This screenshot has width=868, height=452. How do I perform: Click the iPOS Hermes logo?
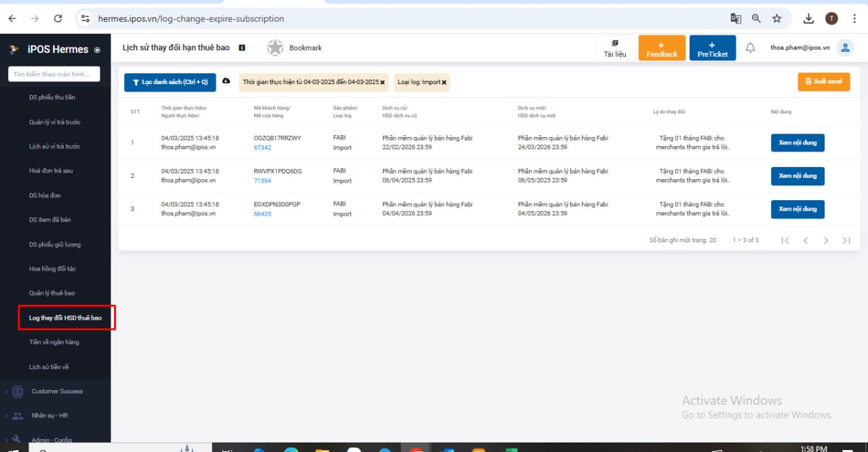click(14, 50)
